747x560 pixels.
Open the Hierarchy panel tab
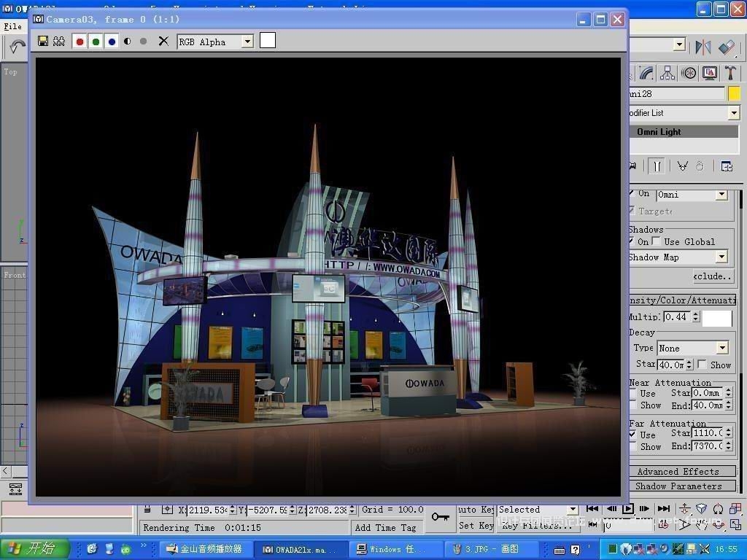click(x=667, y=73)
